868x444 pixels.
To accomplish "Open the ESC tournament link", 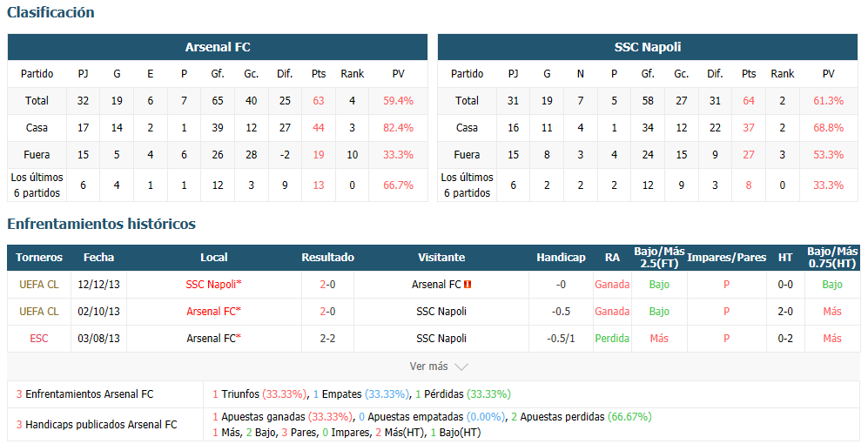I will (39, 339).
